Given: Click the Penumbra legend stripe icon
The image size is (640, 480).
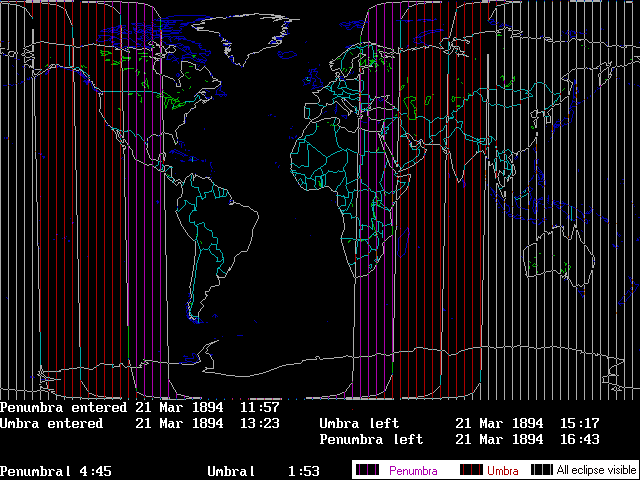Looking at the screenshot, I should (367, 469).
